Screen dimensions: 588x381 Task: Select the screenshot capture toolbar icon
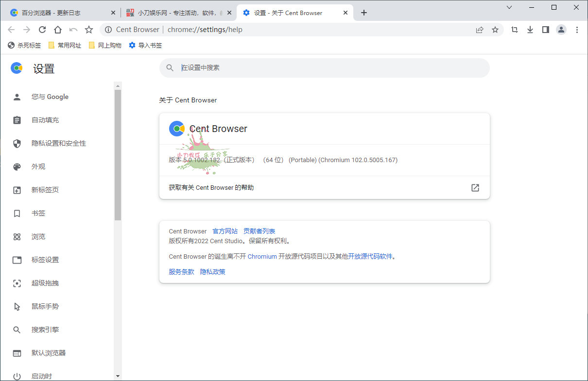click(514, 30)
